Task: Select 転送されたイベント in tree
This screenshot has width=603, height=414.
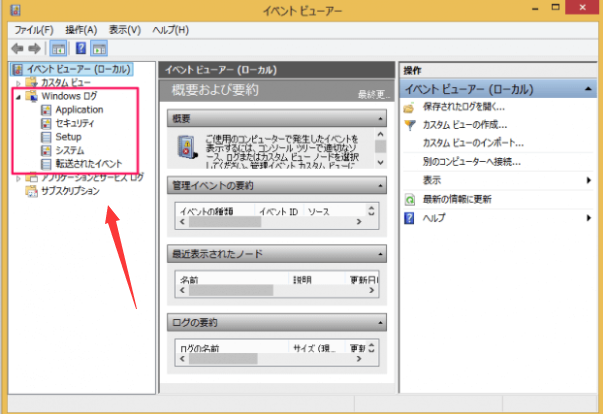Action: pos(89,164)
